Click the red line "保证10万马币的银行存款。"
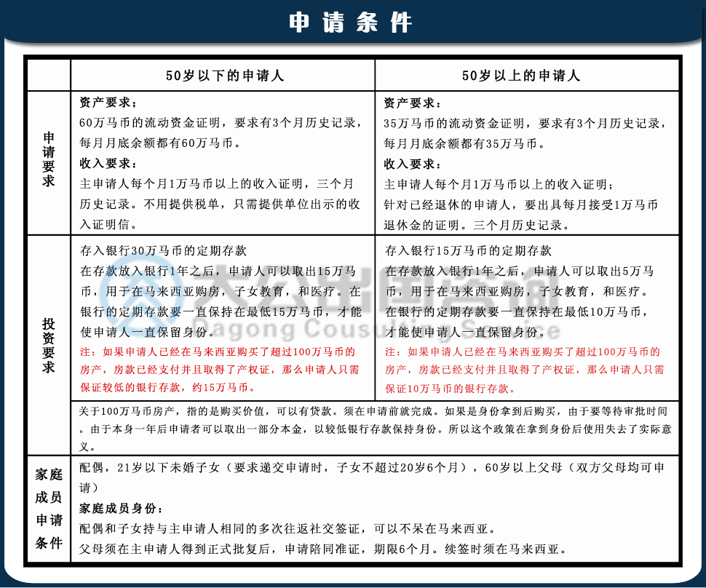Image resolution: width=706 pixels, height=588 pixels. tap(451, 388)
